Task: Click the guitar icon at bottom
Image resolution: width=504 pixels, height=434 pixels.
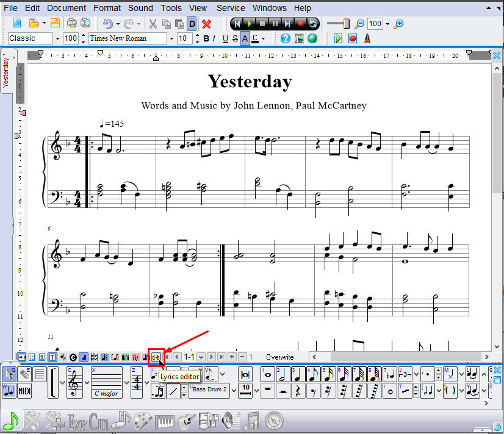Action: (187, 421)
